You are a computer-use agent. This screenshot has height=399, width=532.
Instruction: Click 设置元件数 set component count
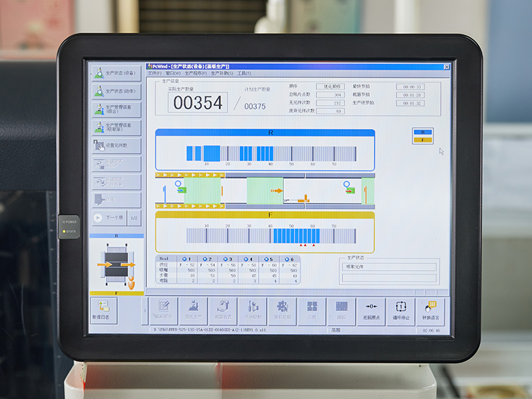[116, 144]
